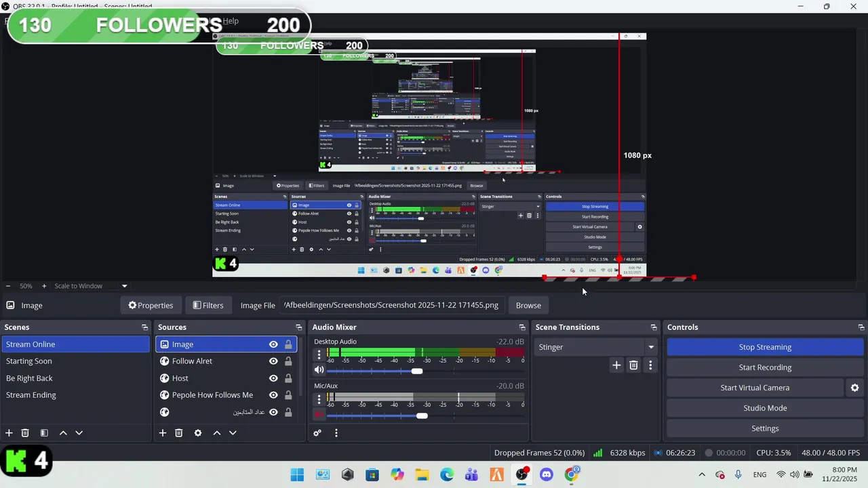Screen dimensions: 868x488
Task: Unlock the Image source
Action: [288, 344]
